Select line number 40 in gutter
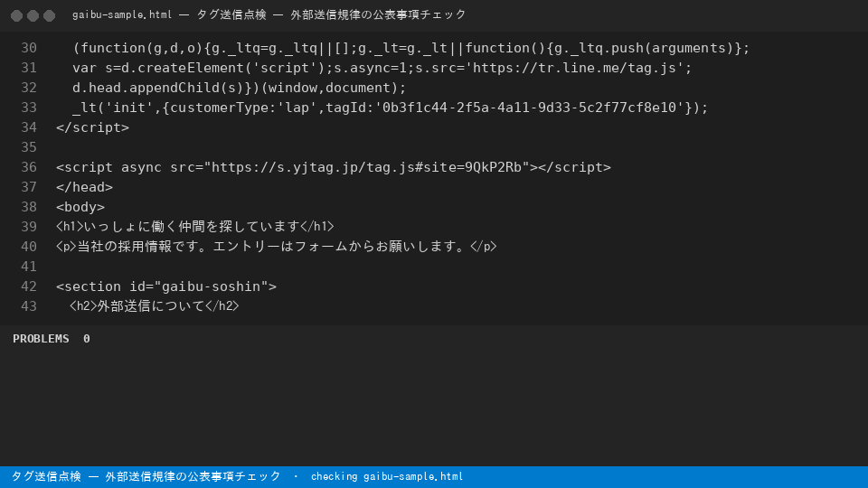The height and width of the screenshot is (488, 868). [29, 247]
